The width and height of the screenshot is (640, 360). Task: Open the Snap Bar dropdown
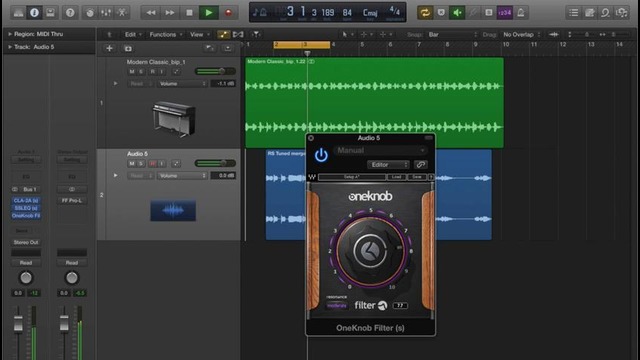point(452,34)
